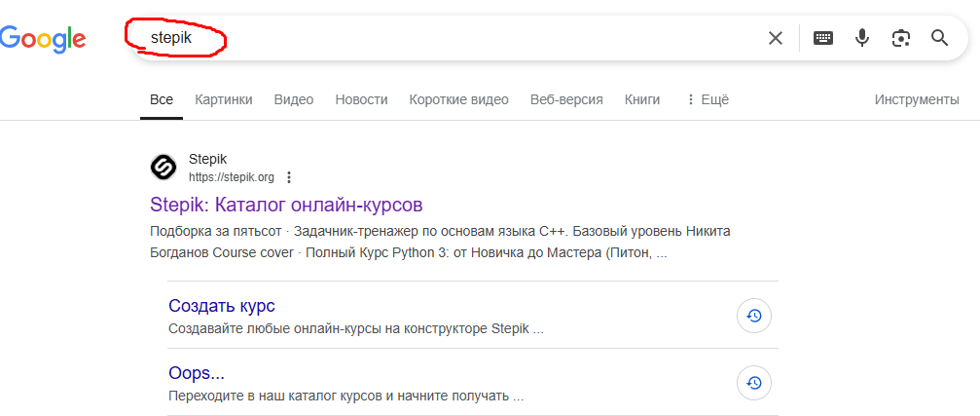The width and height of the screenshot is (980, 416).
Task: Go to the Короткие видео tab
Action: tap(458, 99)
